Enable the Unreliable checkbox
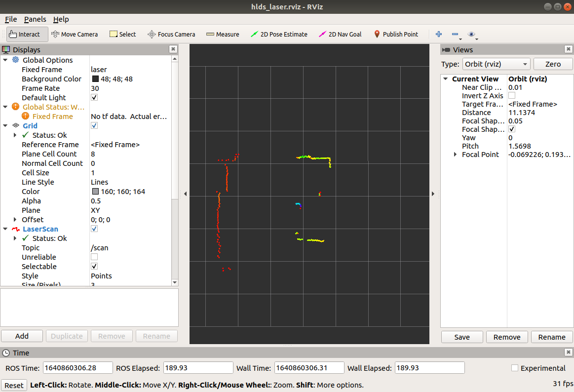This screenshot has height=392, width=574. point(94,257)
